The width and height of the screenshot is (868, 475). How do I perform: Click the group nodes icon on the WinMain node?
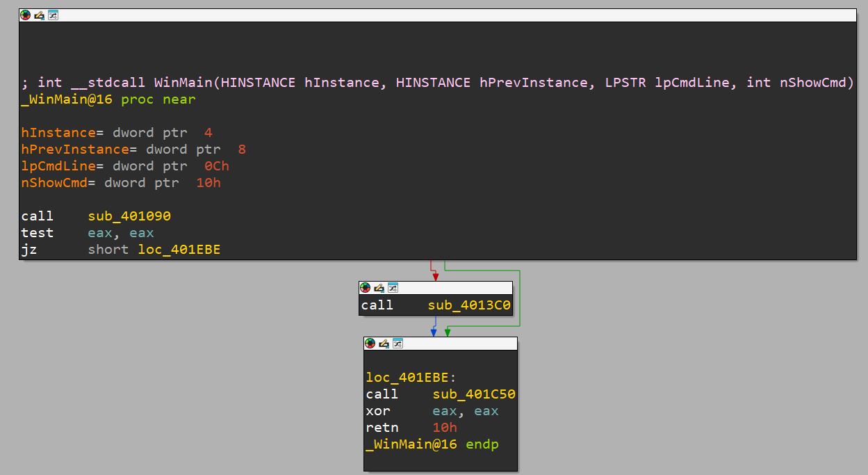pos(53,15)
